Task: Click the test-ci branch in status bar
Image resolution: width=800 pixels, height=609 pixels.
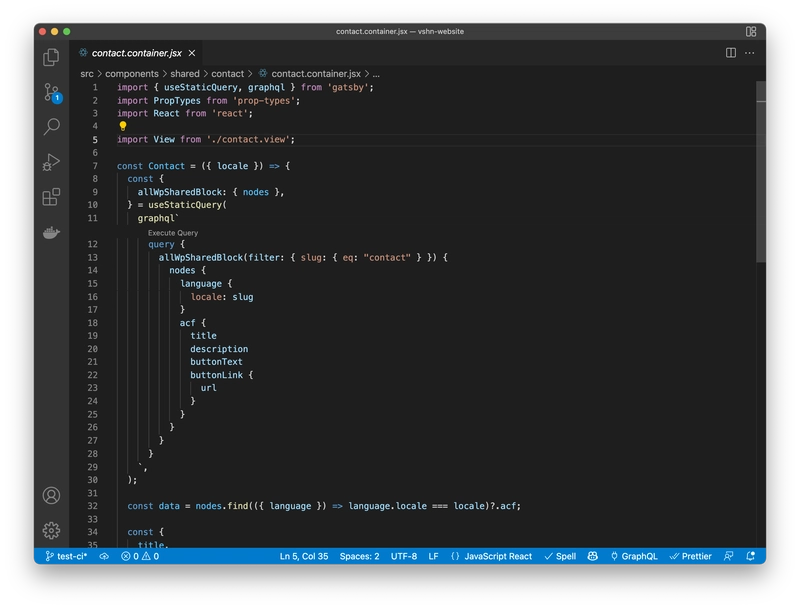Action: click(66, 556)
